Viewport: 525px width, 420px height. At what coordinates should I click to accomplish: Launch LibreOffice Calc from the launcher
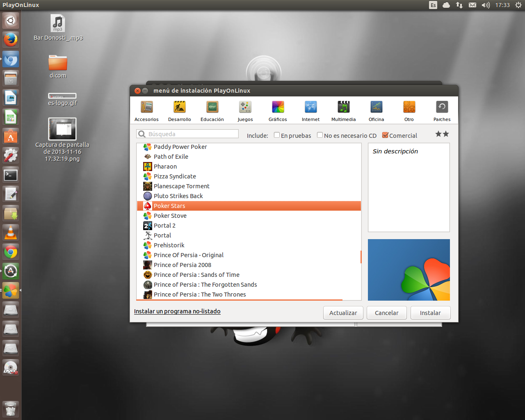pos(11,117)
